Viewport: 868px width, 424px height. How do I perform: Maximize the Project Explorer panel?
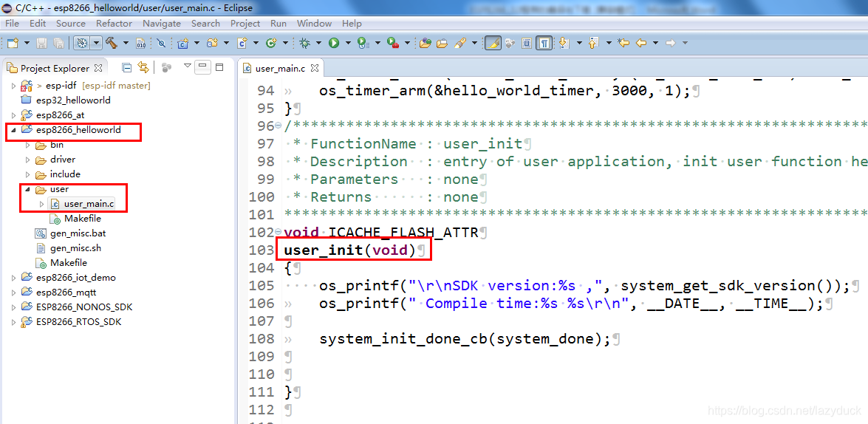pyautogui.click(x=219, y=67)
